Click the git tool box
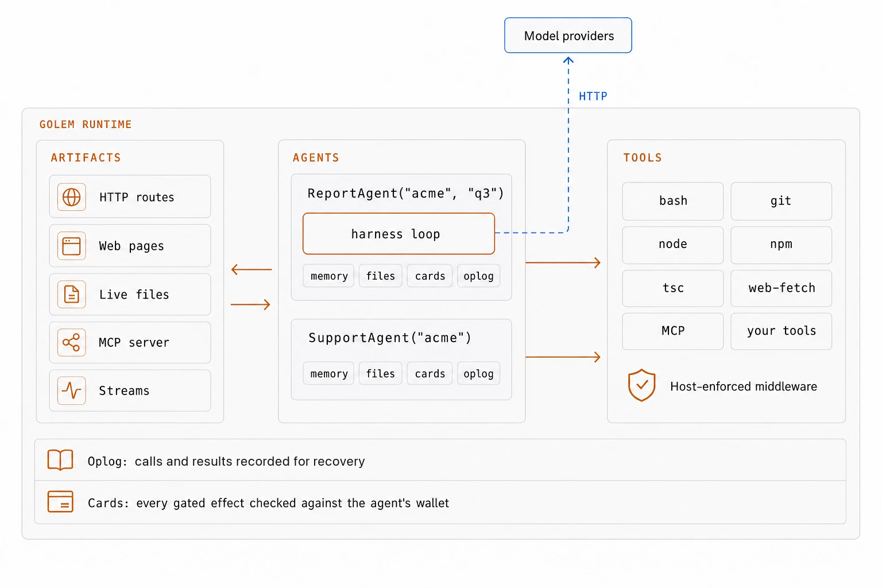The image size is (882, 588). pos(781,201)
